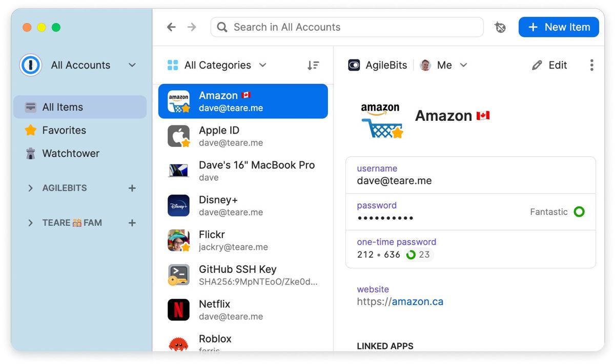Open the three-dot overflow menu
615x364 pixels.
(x=591, y=65)
